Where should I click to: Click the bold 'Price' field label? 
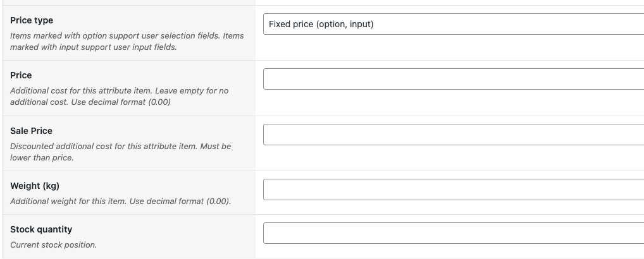click(x=21, y=75)
